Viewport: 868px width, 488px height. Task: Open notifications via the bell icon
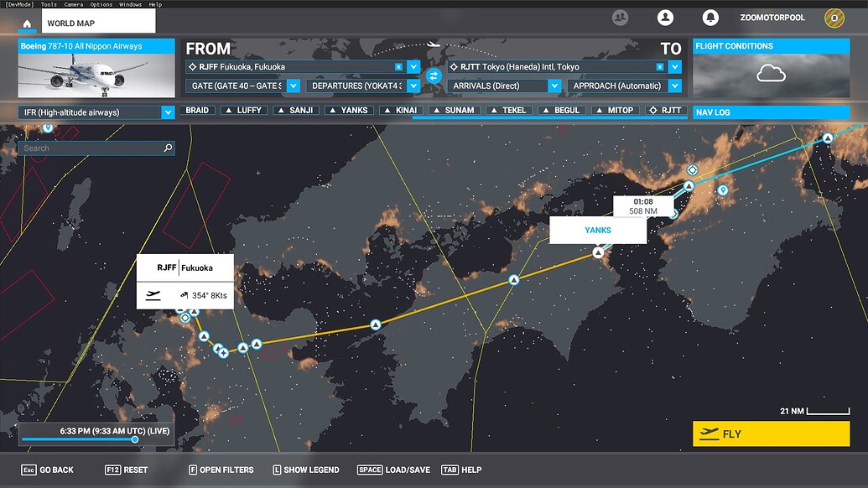711,17
